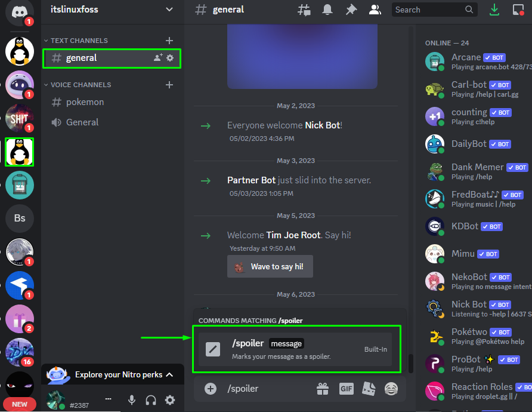This screenshot has height=412, width=532.
Task: Click KDBot in member list
Action: [477, 226]
